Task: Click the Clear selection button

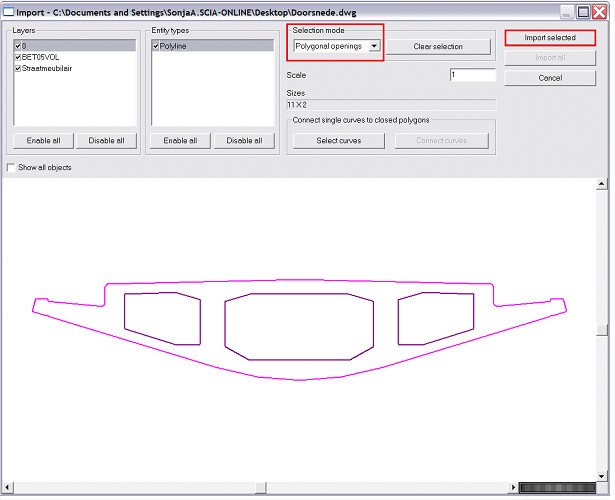Action: pyautogui.click(x=438, y=47)
